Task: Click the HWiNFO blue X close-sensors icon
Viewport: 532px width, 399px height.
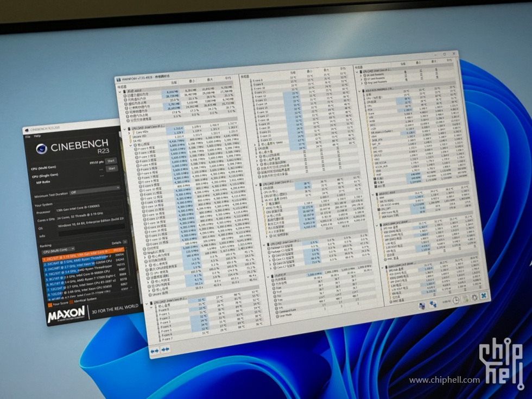Action: (484, 295)
